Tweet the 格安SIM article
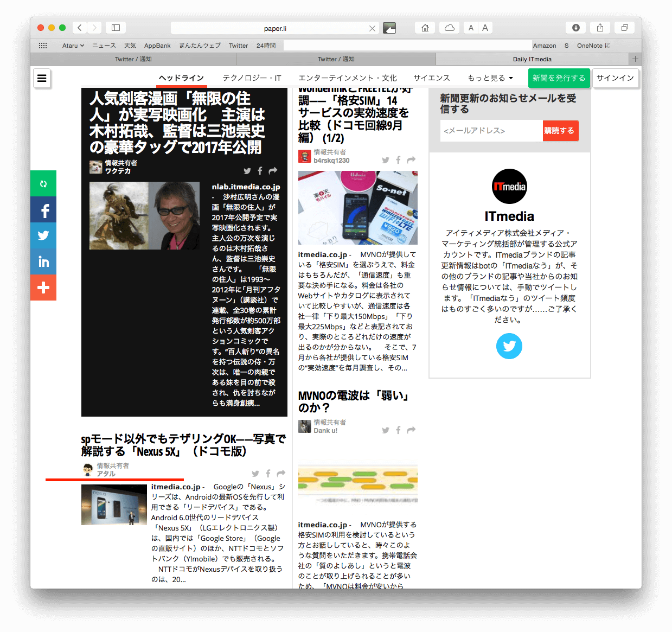This screenshot has width=672, height=632. tap(386, 160)
